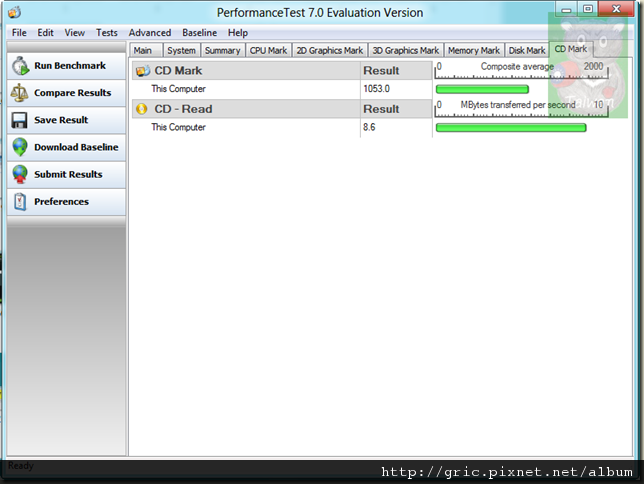Switch to the Memory Mark tab

click(x=474, y=50)
